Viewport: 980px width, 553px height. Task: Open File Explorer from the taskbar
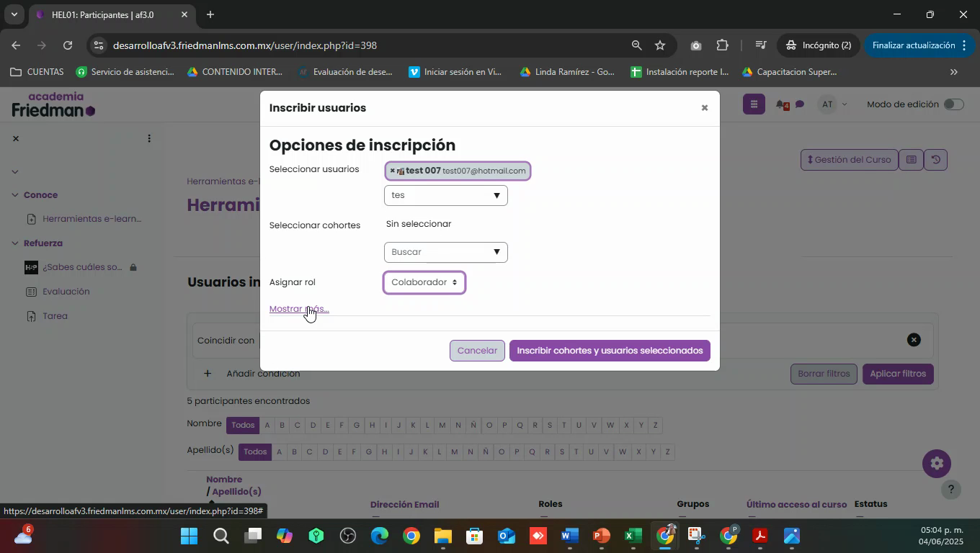coord(442,536)
